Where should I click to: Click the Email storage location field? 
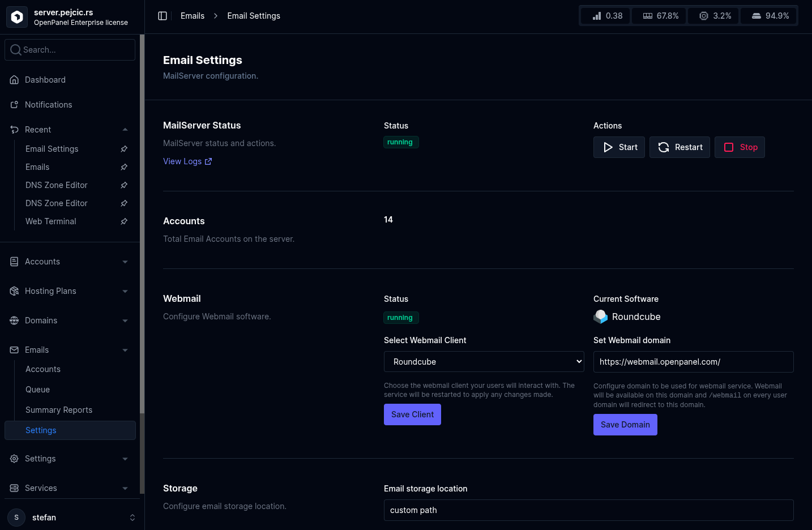click(589, 510)
